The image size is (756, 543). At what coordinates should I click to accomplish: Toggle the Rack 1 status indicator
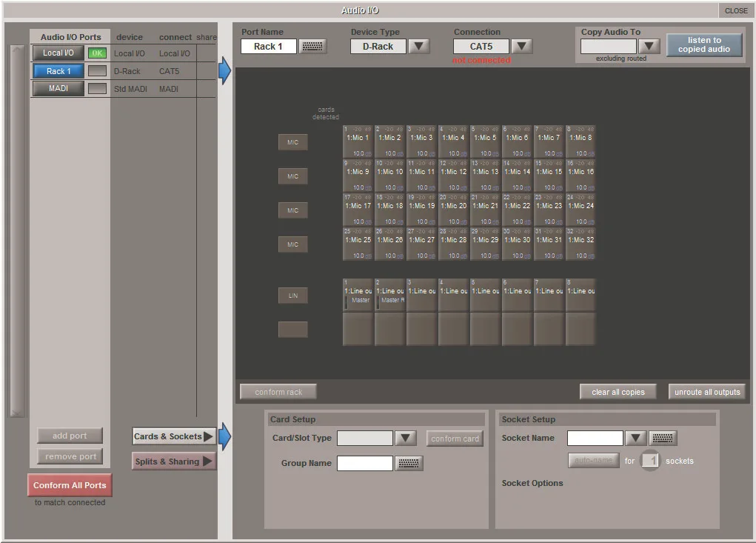pyautogui.click(x=98, y=71)
